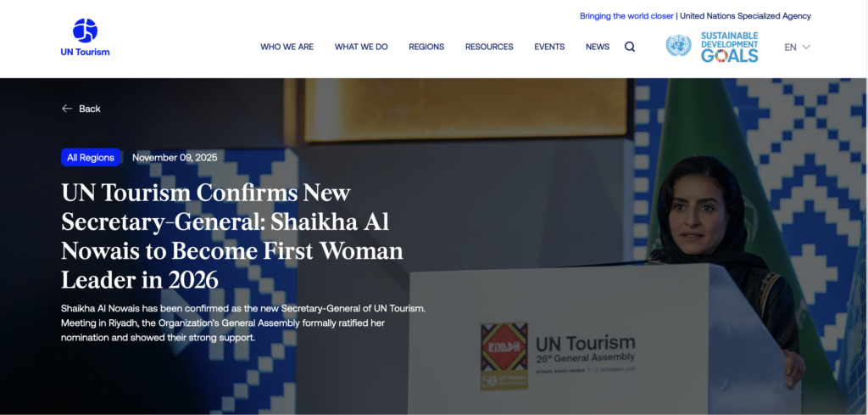
Task: Click the United Nations emblem icon
Action: [x=678, y=46]
